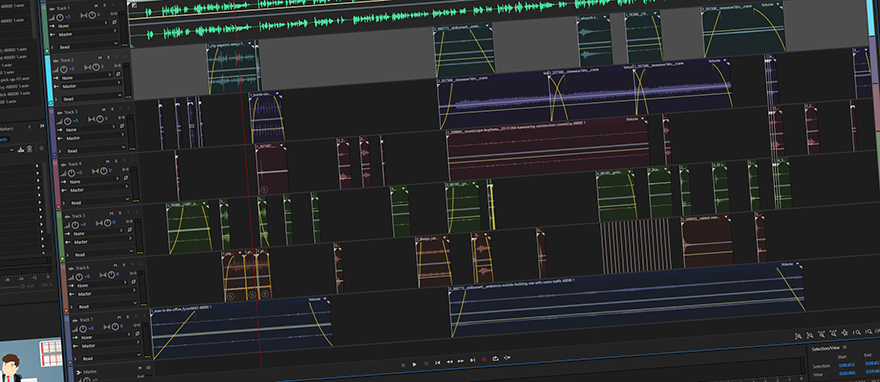This screenshot has height=382, width=880.
Task: Mute Track 2 with its M button
Action: [100, 57]
